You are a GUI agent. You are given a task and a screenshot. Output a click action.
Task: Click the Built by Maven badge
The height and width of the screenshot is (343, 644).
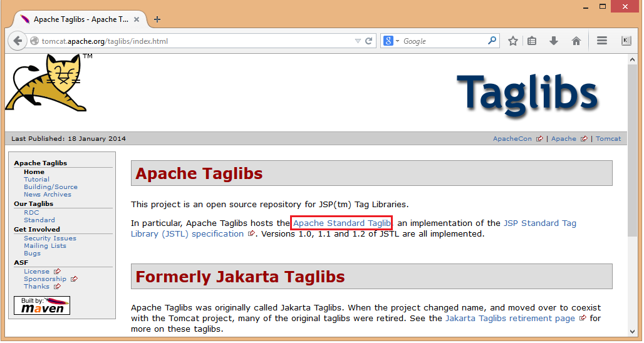[x=42, y=305]
